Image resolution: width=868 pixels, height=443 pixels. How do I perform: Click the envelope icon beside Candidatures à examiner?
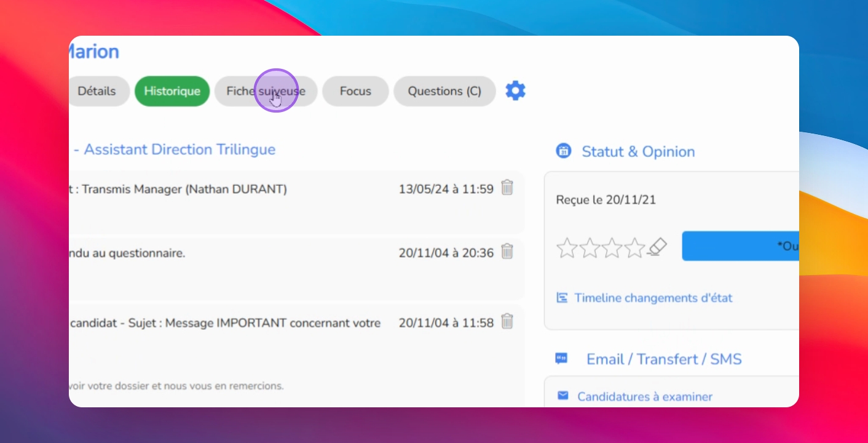(x=562, y=396)
